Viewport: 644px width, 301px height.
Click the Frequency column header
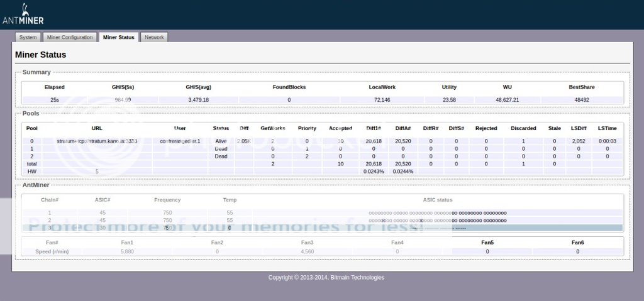167,200
